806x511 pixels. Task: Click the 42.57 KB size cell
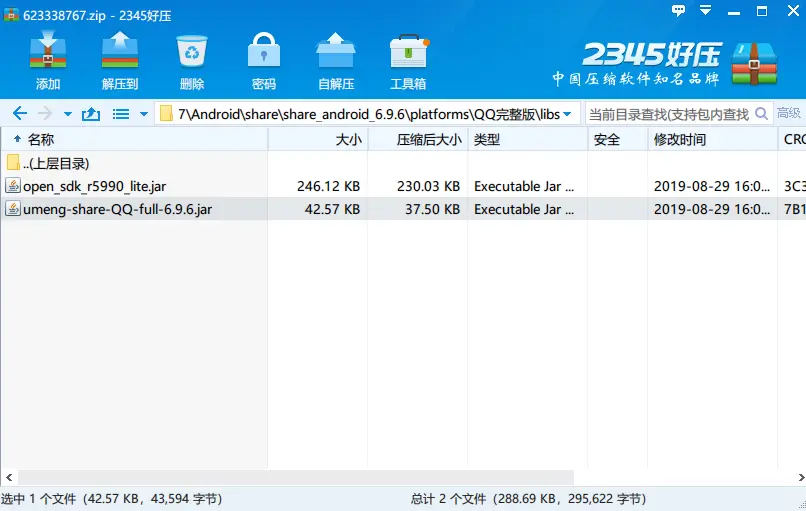(x=332, y=209)
